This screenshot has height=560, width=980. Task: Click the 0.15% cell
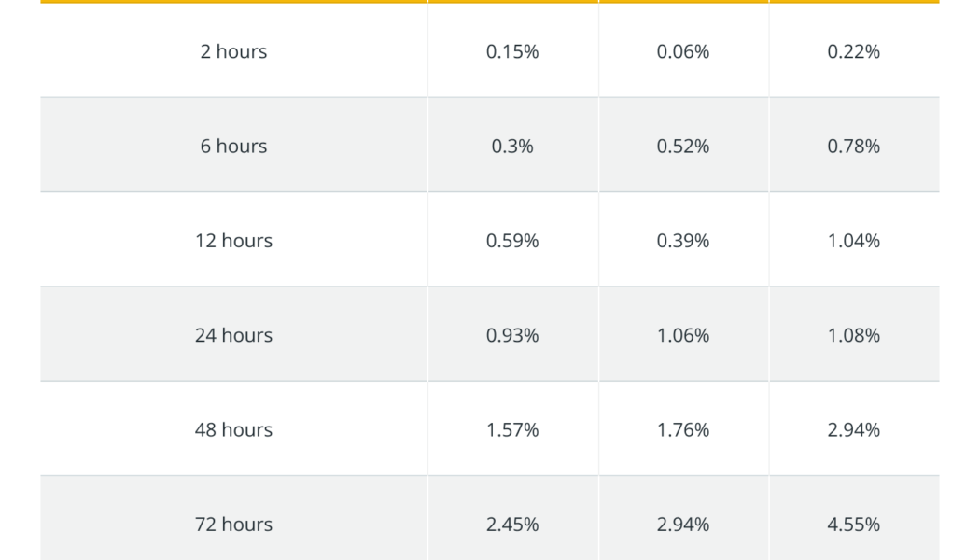point(512,52)
